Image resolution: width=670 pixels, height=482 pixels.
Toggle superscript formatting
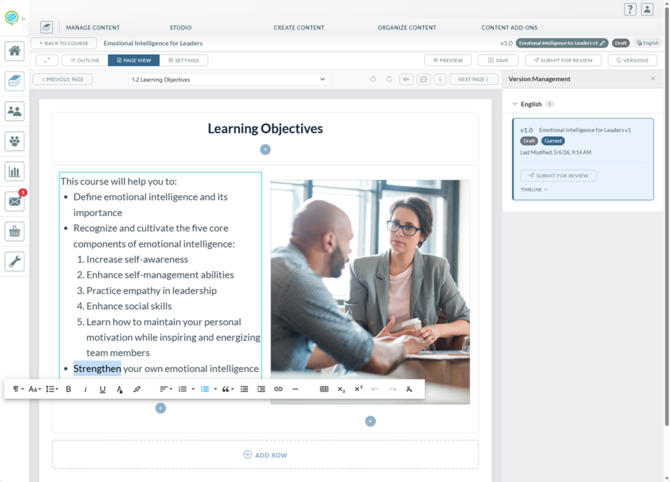359,389
